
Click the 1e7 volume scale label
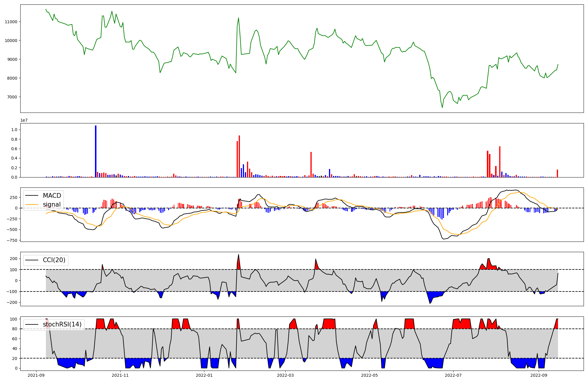[24, 120]
